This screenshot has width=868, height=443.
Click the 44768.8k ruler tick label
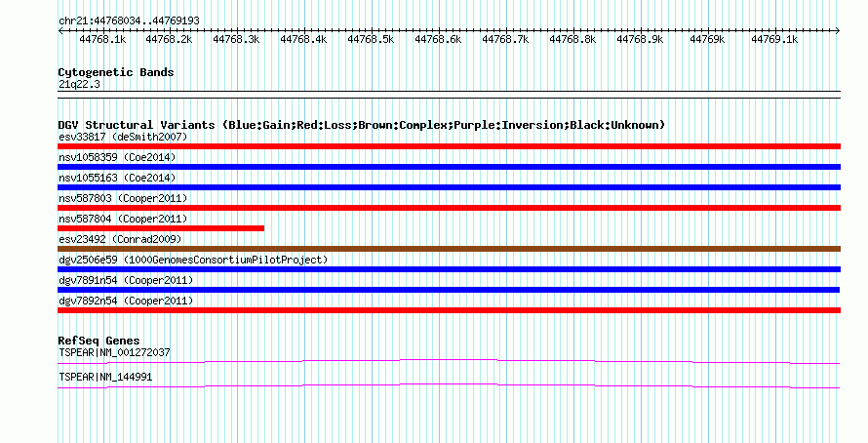coord(572,39)
